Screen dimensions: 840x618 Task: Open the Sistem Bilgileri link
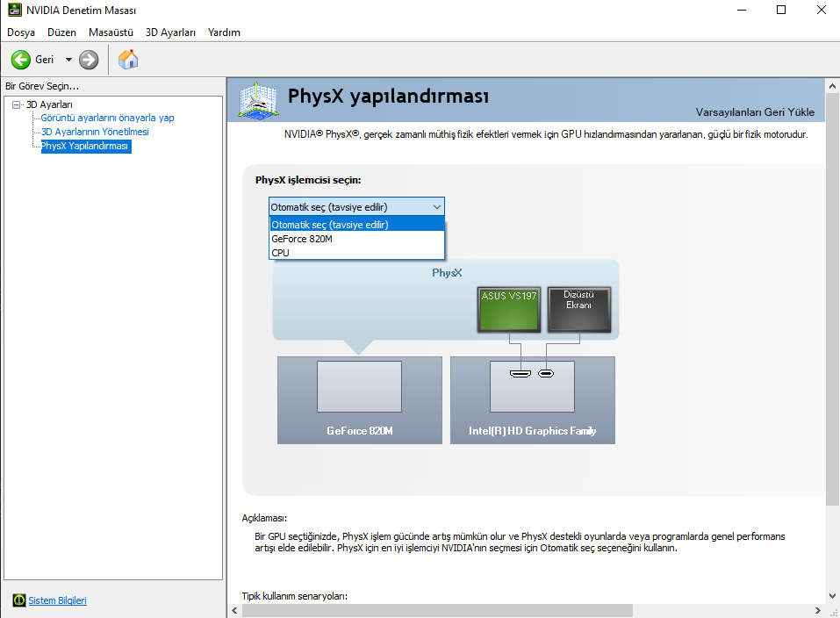pyautogui.click(x=57, y=600)
